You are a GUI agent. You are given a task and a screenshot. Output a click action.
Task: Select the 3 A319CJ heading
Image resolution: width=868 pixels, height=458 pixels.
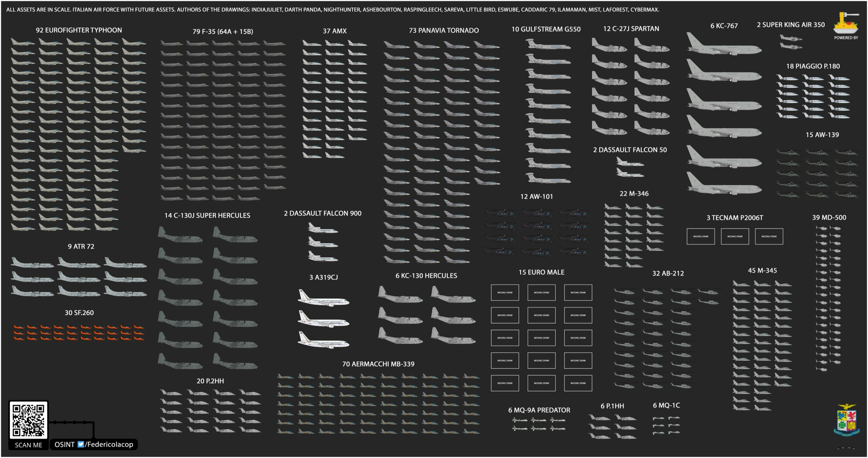[x=323, y=278]
